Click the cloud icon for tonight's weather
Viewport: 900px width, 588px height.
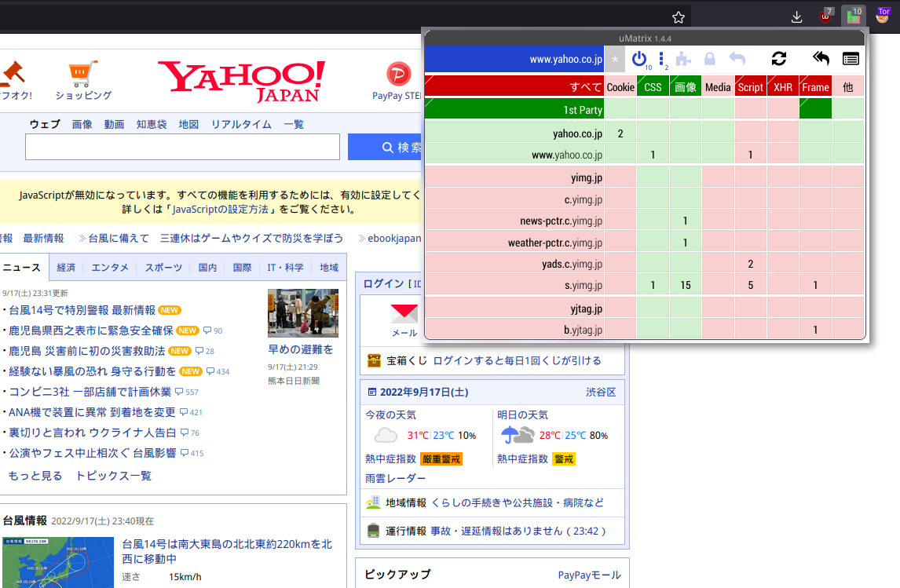pos(386,436)
